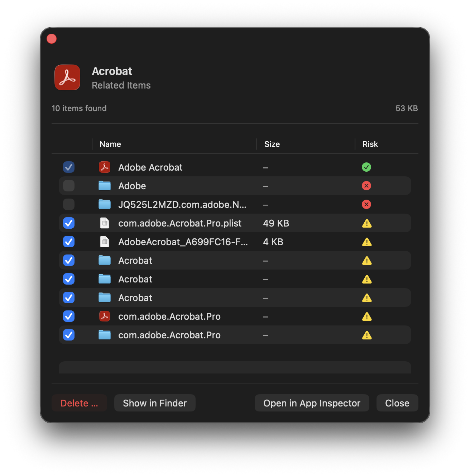The image size is (470, 476).
Task: Enable the checkbox for the Adobe folder
Action: click(69, 186)
